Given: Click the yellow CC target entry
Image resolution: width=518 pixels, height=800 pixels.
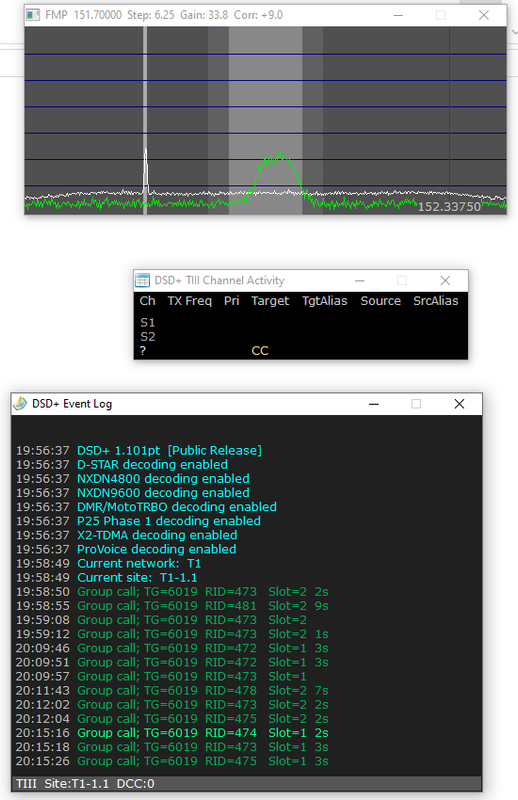Looking at the screenshot, I should (x=260, y=351).
